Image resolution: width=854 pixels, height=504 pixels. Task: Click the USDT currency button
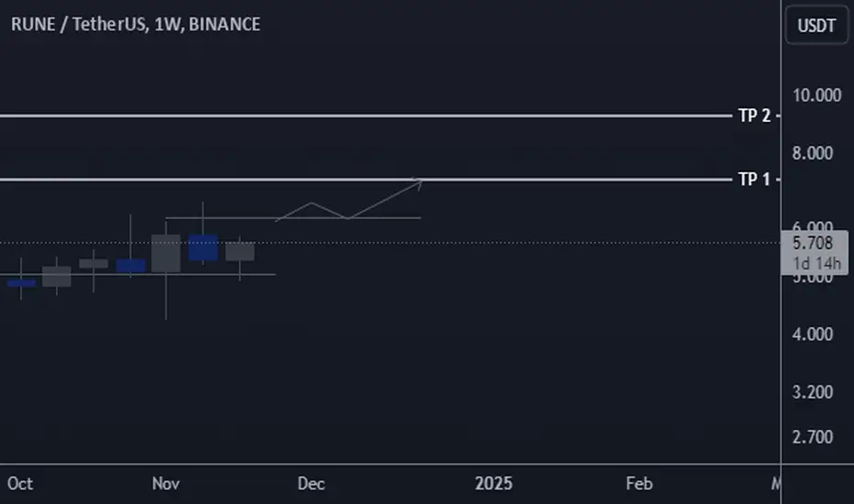[816, 25]
